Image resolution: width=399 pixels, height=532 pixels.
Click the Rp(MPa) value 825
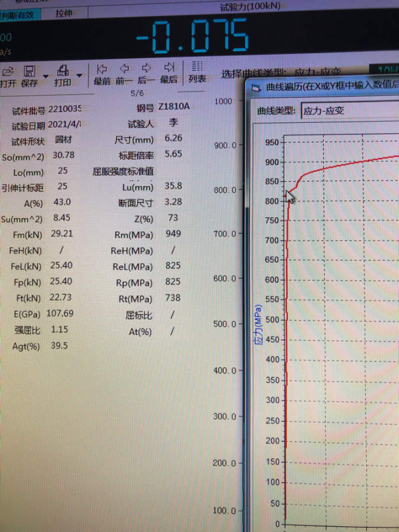173,282
